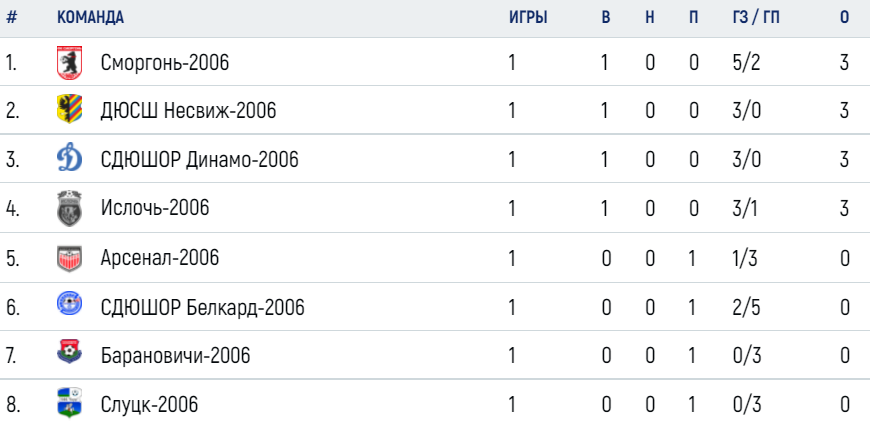Image resolution: width=870 pixels, height=422 pixels.
Task: Click the О points column header
Action: coord(844,18)
